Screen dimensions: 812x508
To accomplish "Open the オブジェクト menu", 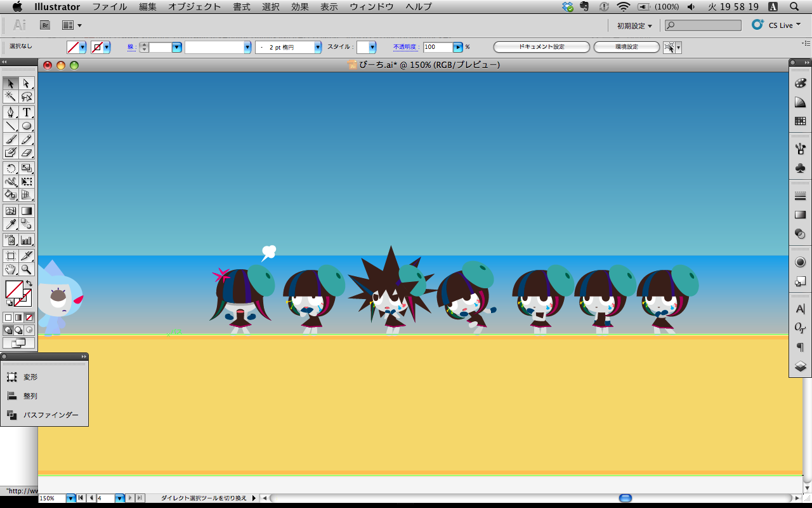I will click(x=195, y=7).
